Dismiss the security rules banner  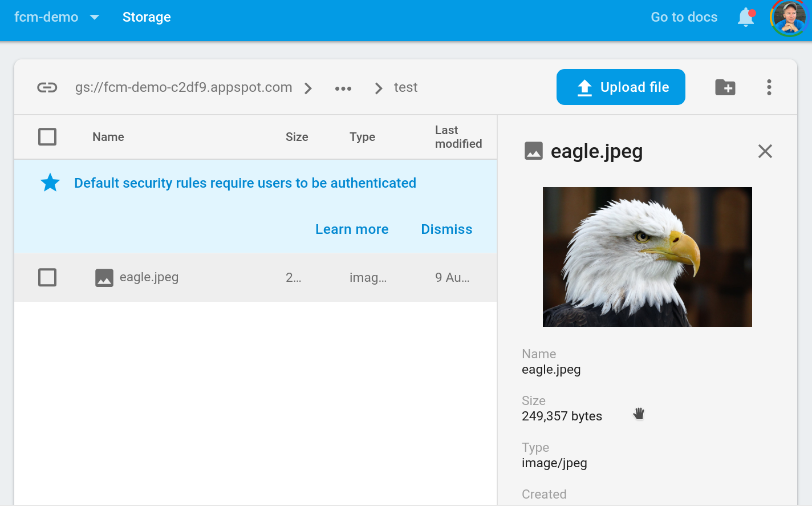pos(446,229)
